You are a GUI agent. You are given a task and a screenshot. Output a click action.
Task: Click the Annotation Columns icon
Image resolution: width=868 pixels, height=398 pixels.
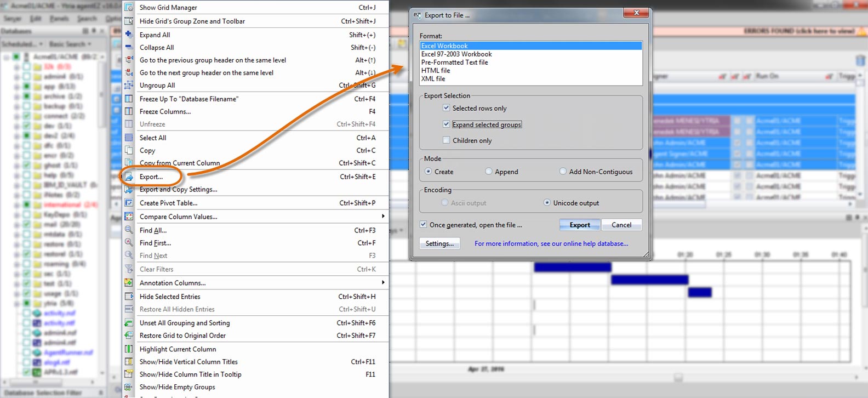pos(129,283)
